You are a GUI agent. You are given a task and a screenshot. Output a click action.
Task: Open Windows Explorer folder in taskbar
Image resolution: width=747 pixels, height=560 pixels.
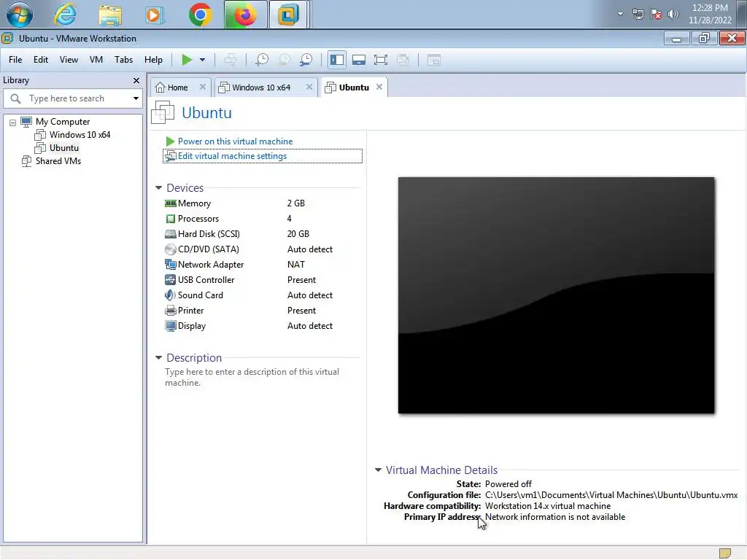click(110, 15)
